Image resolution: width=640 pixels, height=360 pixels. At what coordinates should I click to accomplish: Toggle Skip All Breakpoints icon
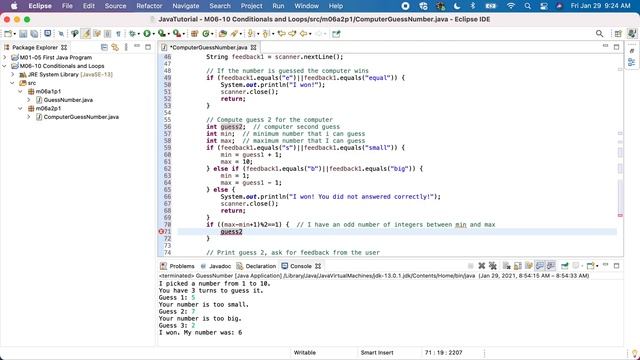[61, 34]
